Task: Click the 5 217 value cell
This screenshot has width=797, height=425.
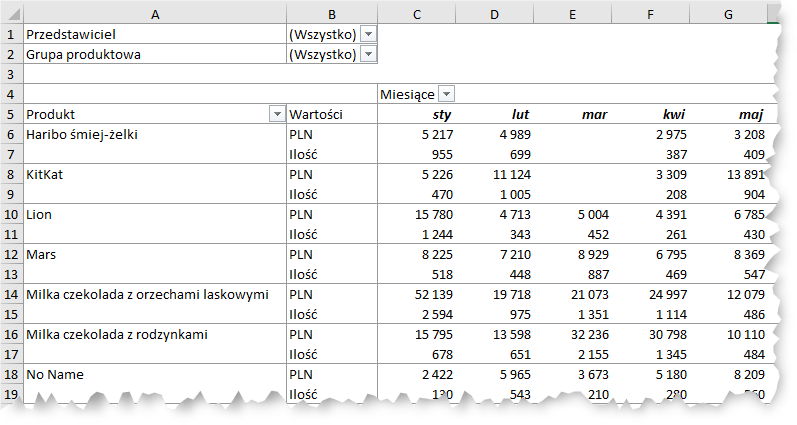Action: pyautogui.click(x=417, y=134)
